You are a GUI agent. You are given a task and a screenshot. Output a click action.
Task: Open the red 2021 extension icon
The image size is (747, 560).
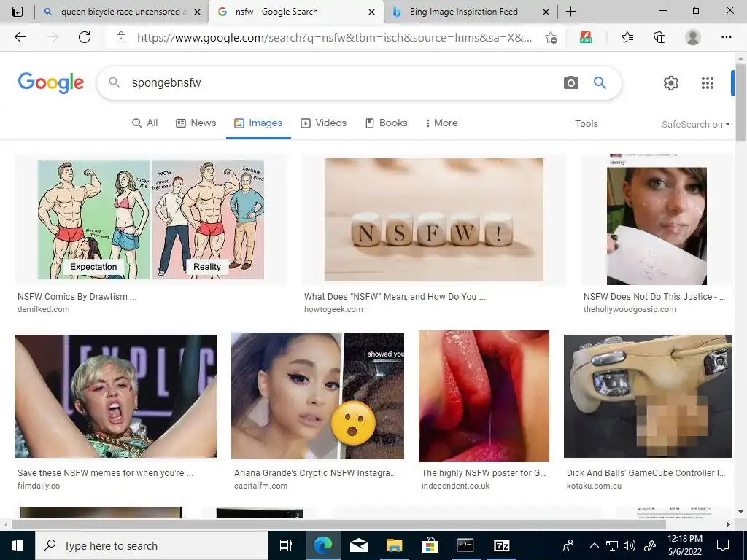tap(586, 37)
